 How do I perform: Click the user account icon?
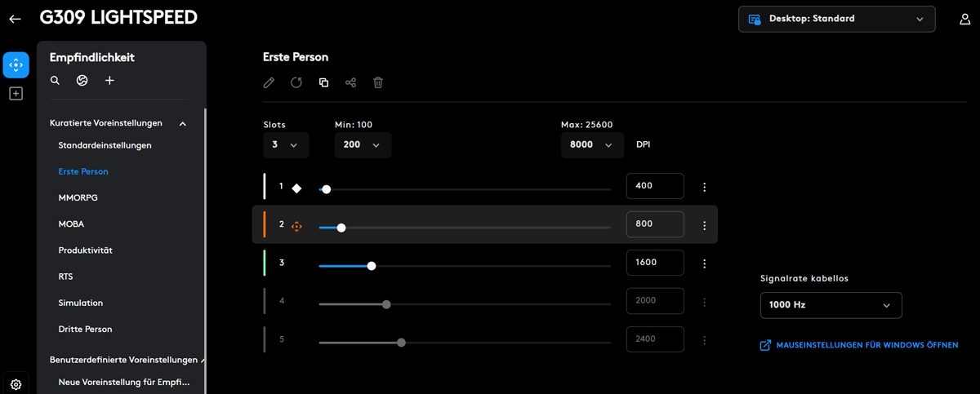pos(964,19)
